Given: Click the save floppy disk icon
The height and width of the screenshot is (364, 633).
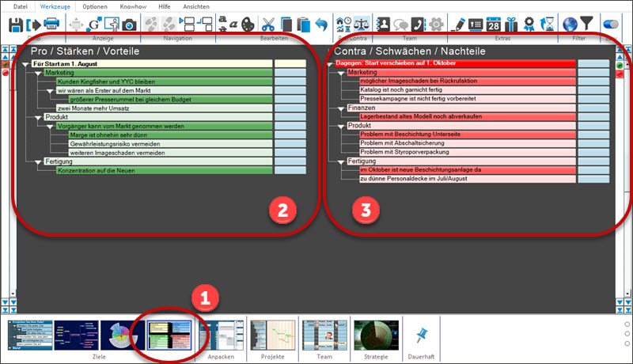Looking at the screenshot, I should 16,25.
